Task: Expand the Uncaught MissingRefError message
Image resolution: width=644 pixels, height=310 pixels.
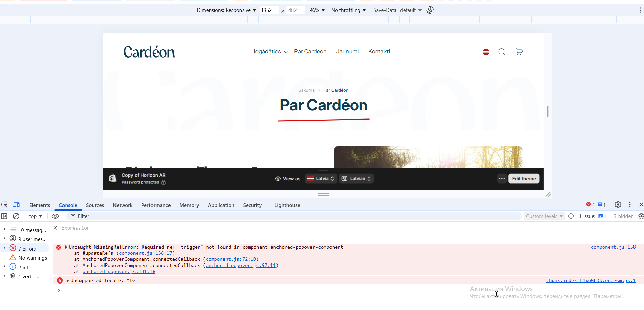Action: (x=66, y=247)
